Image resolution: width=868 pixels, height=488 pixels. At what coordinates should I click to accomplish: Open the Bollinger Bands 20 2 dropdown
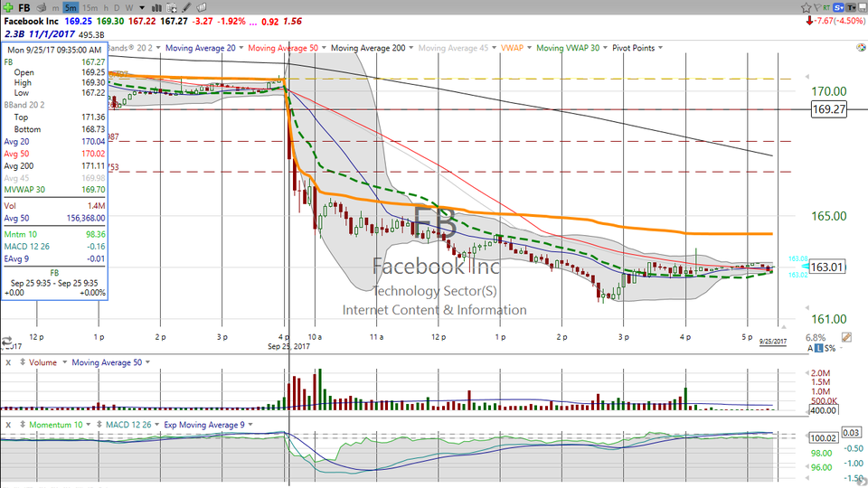(x=158, y=48)
